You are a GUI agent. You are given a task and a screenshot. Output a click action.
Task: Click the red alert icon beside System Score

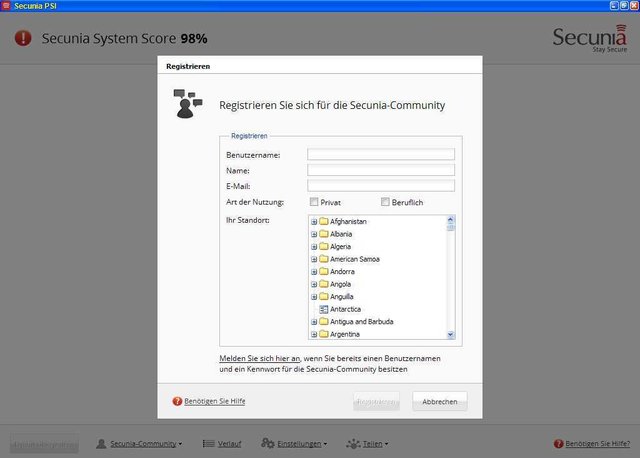point(23,38)
